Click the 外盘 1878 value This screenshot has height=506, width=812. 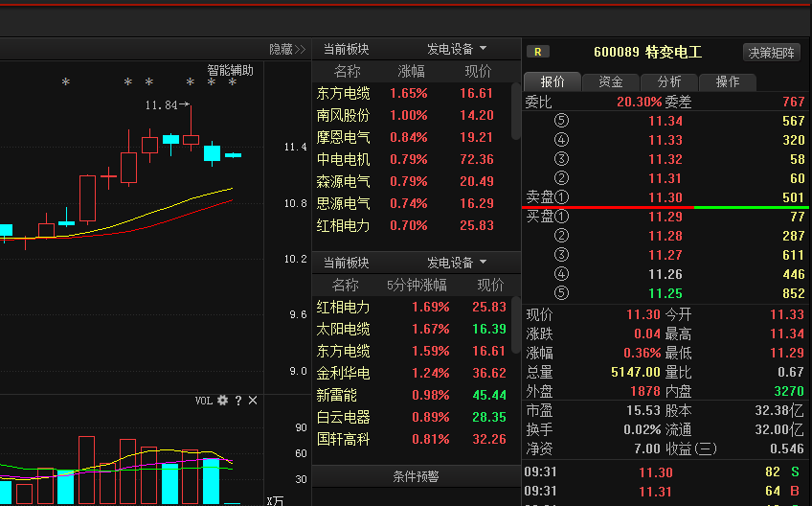pyautogui.click(x=644, y=391)
